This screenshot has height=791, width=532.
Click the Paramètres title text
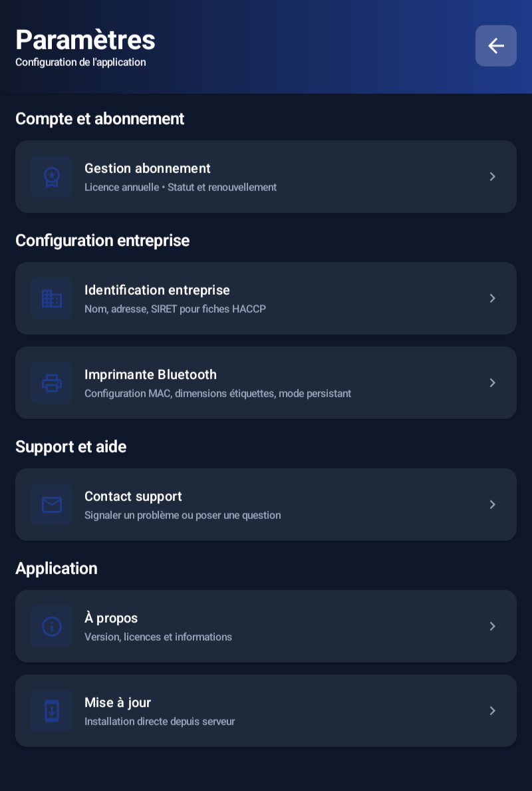coord(85,40)
